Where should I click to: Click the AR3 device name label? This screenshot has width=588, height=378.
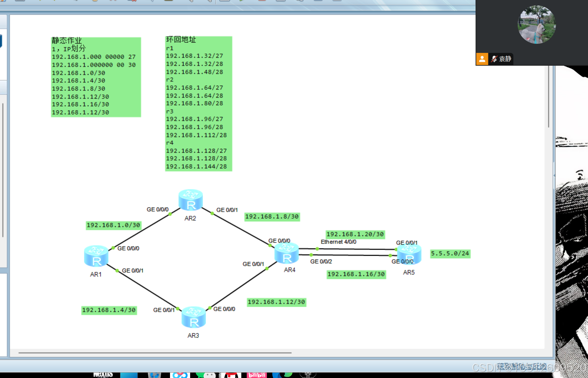(193, 336)
